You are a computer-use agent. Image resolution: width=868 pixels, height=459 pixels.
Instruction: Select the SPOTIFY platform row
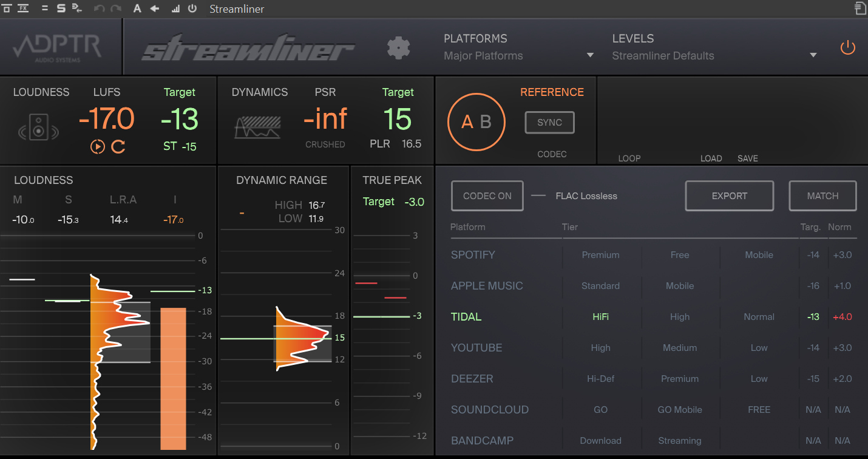pyautogui.click(x=473, y=255)
